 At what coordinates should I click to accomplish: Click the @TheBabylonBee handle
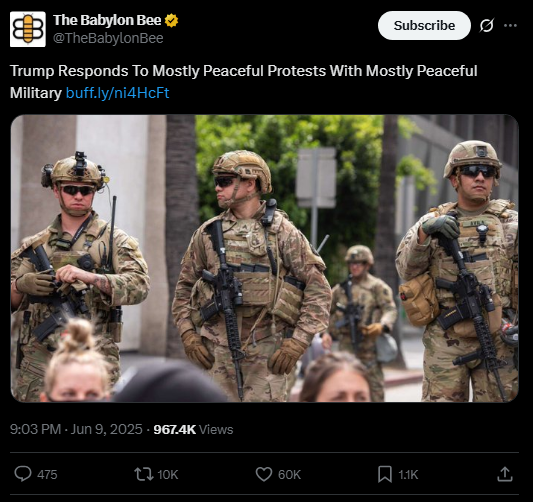[x=108, y=38]
